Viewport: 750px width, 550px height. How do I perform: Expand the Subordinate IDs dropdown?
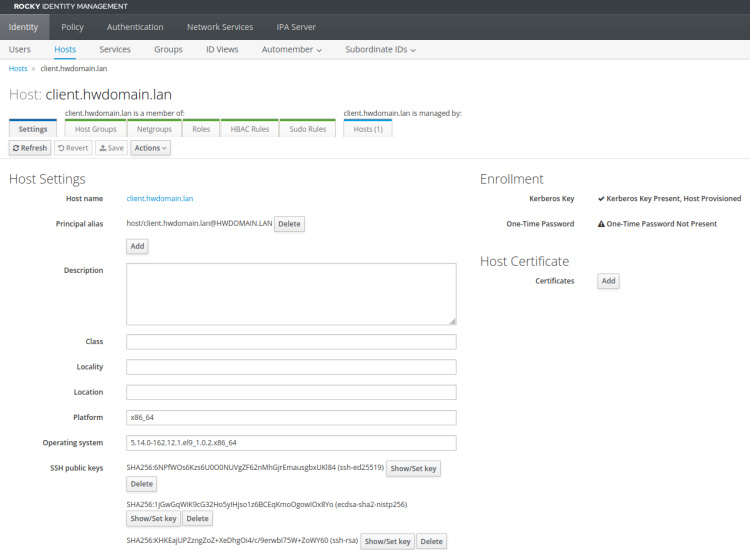pos(380,49)
